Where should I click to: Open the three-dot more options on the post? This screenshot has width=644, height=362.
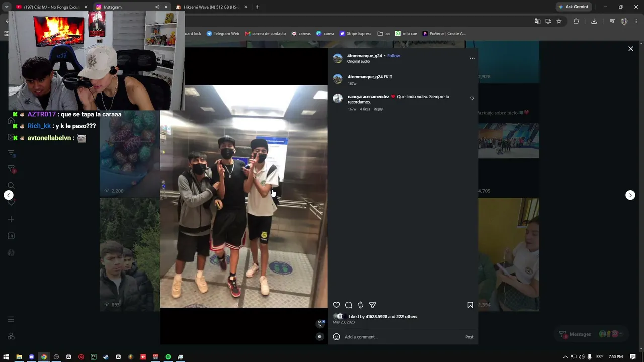tap(472, 58)
